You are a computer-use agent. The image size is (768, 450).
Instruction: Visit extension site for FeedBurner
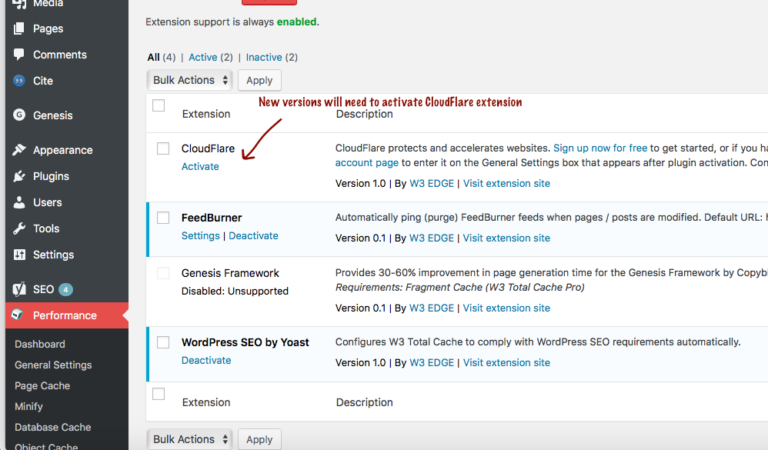tap(506, 238)
